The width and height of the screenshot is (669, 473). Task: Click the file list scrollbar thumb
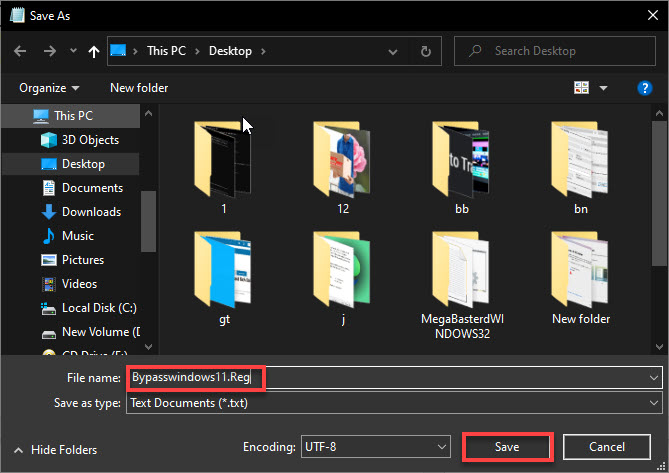point(659,194)
